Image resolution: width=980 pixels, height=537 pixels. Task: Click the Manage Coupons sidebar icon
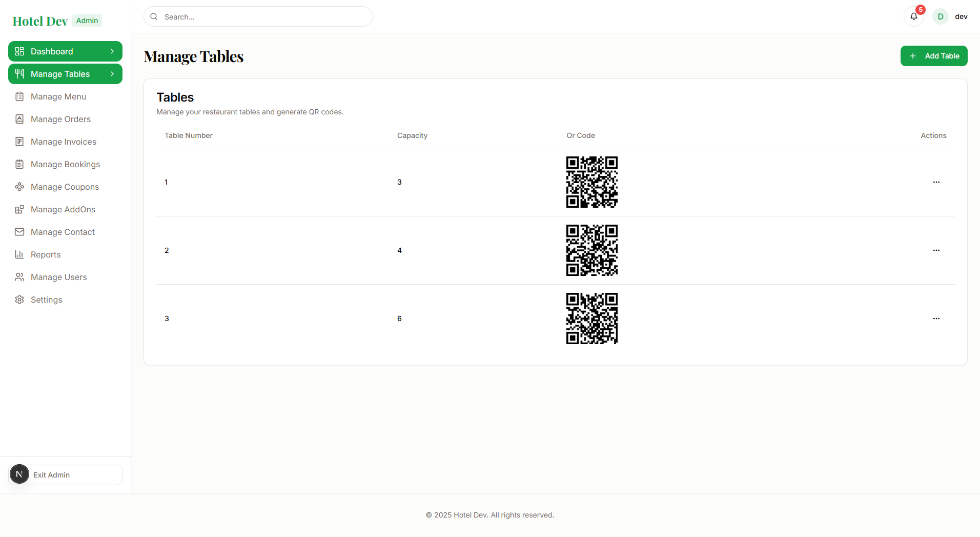coord(19,187)
